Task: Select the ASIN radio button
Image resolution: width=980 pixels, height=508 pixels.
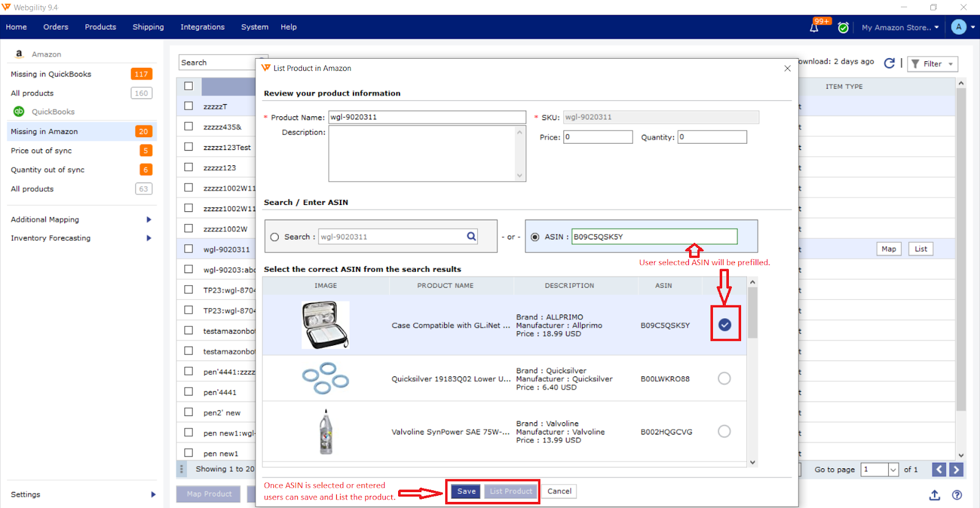Action: (535, 237)
